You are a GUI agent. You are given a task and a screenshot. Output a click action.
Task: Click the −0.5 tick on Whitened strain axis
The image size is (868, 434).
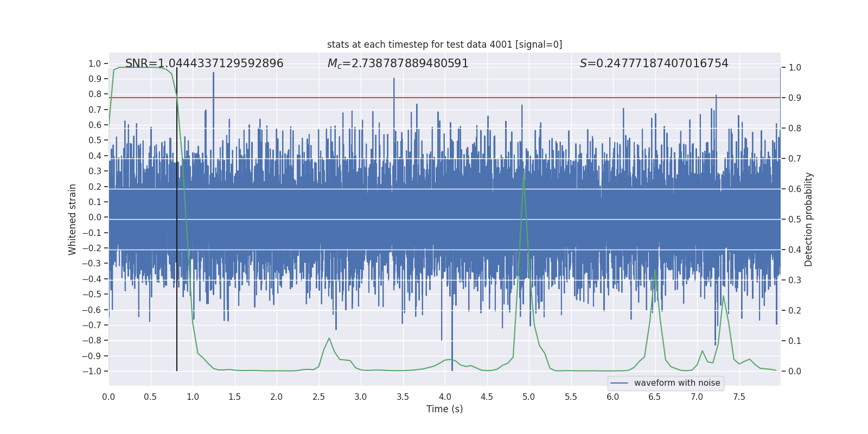click(92, 294)
